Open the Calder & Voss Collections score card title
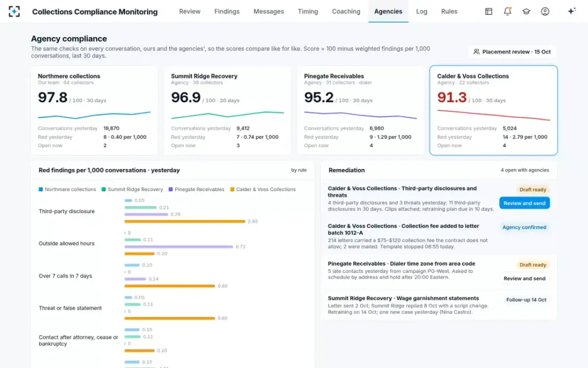The image size is (588, 368). click(473, 76)
